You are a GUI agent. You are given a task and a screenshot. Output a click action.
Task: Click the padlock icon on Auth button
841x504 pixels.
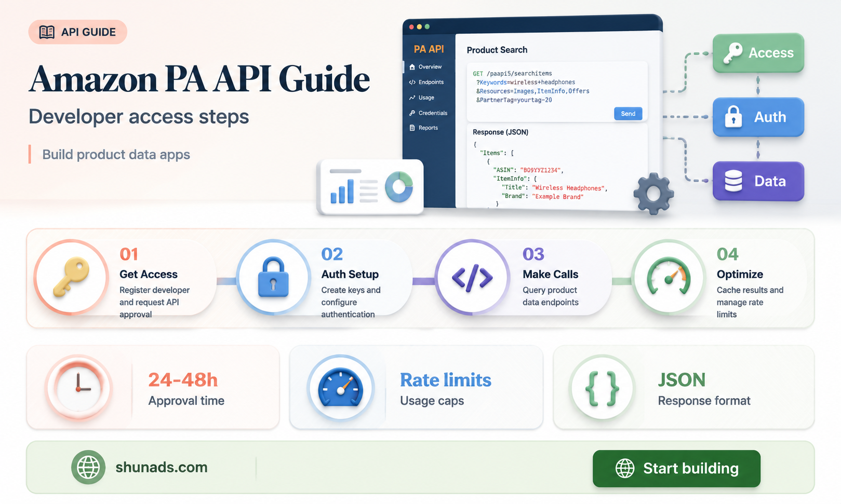(x=733, y=116)
